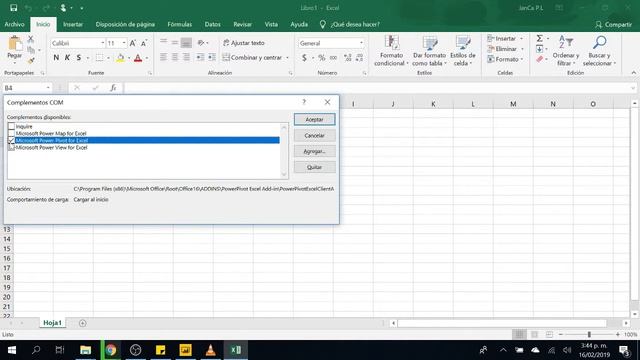Open the Formato cells dropdown
The width and height of the screenshot is (640, 360).
(521, 59)
